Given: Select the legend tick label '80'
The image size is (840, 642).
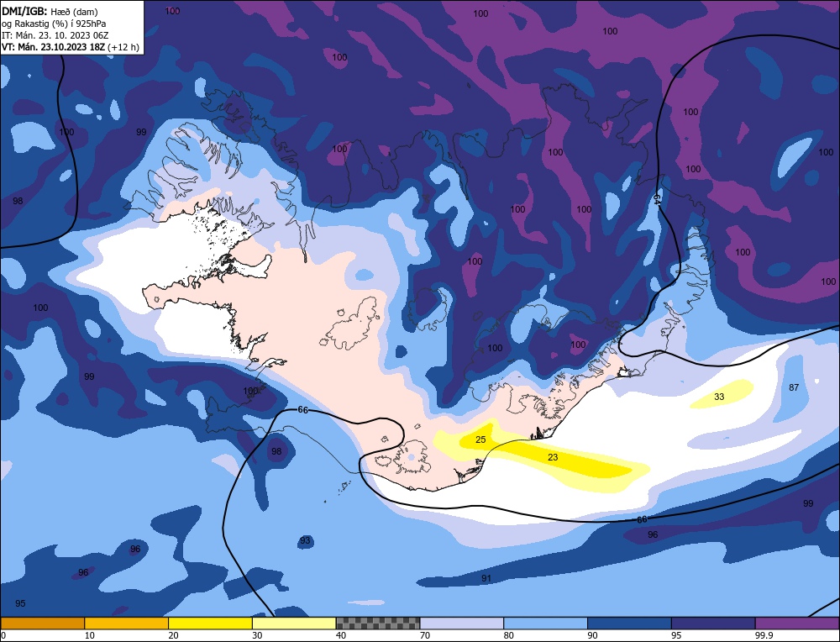Looking at the screenshot, I should click(x=508, y=635).
